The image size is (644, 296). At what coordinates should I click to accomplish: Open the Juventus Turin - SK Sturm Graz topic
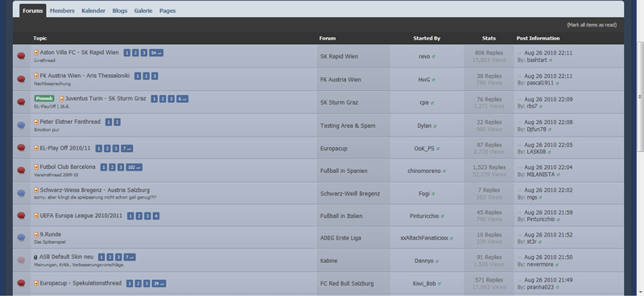pyautogui.click(x=105, y=98)
